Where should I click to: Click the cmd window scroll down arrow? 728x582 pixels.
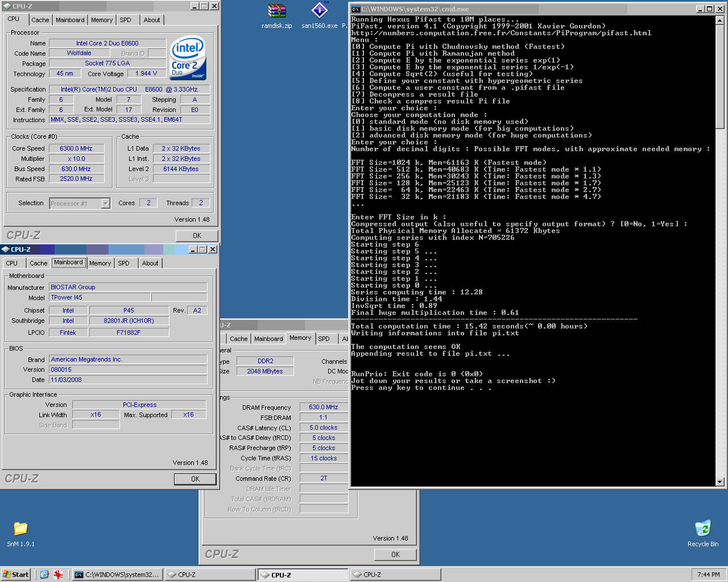tap(719, 482)
